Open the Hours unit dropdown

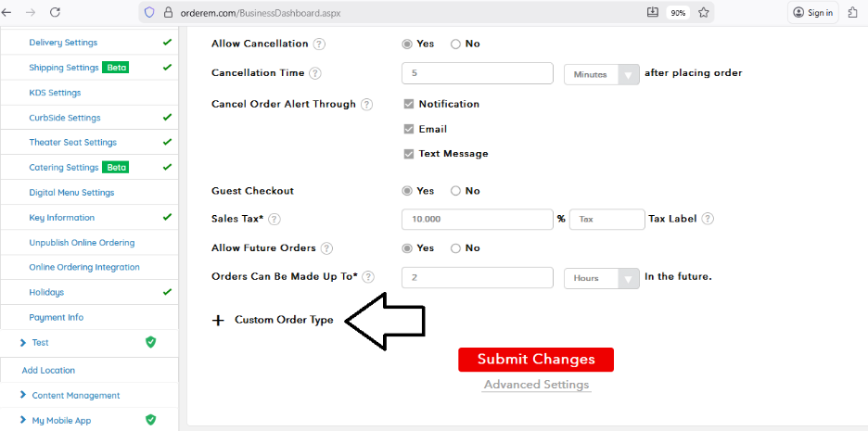pyautogui.click(x=602, y=278)
